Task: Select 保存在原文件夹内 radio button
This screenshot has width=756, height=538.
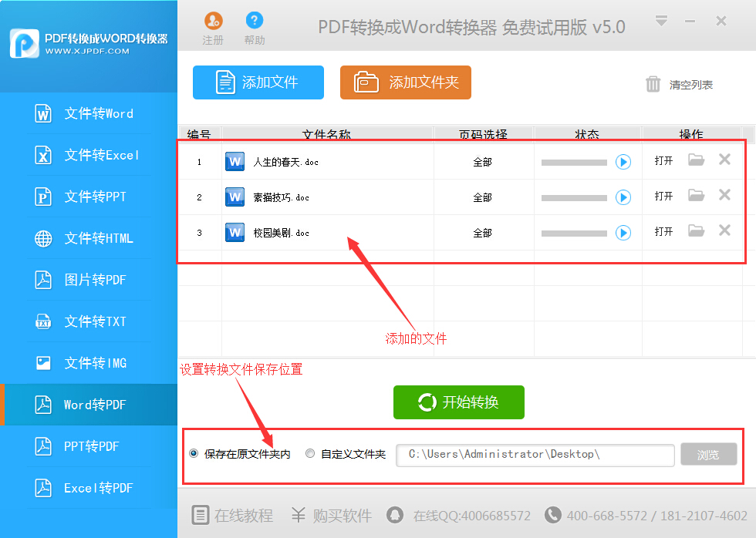Action: click(194, 454)
